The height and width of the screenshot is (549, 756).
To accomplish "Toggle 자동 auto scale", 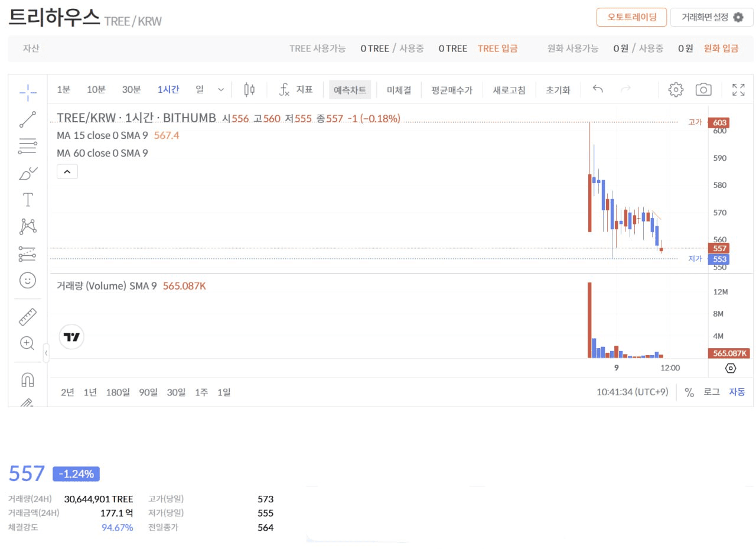I will [x=737, y=392].
